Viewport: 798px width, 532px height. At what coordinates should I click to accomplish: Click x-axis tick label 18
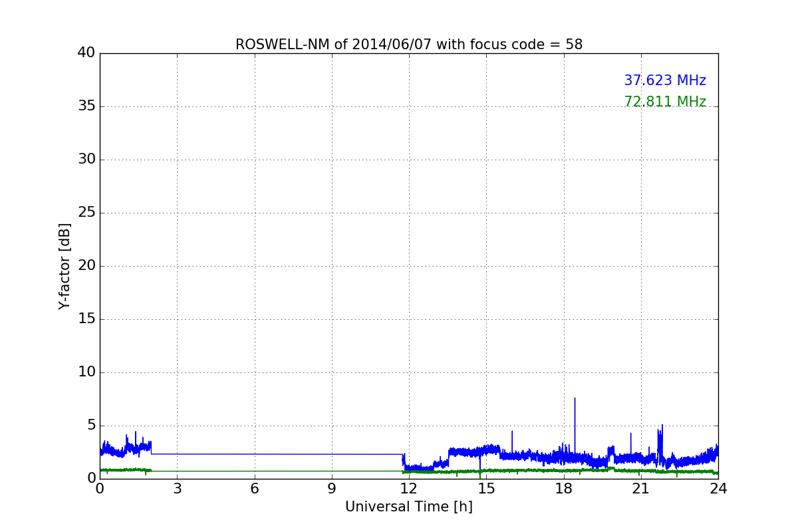[x=564, y=488]
